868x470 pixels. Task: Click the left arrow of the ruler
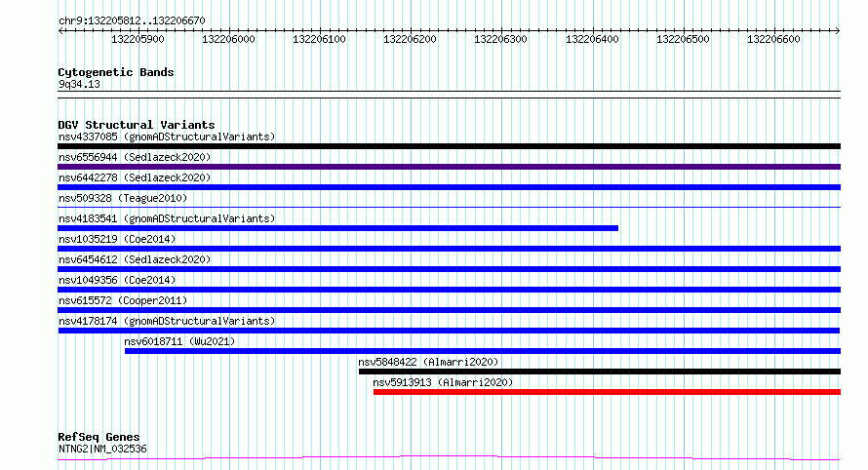point(60,30)
